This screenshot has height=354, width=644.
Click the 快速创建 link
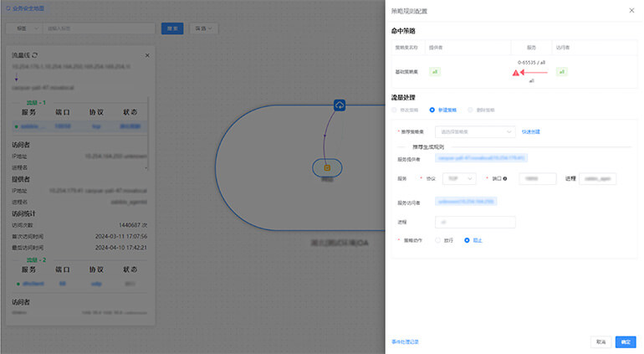(x=530, y=131)
